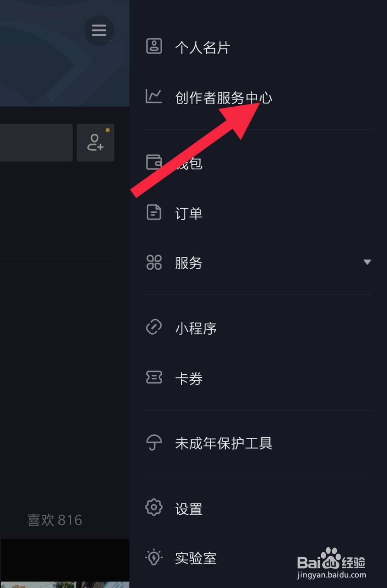Click the 实验室 lightbulb icon
The image size is (387, 588).
click(x=154, y=557)
